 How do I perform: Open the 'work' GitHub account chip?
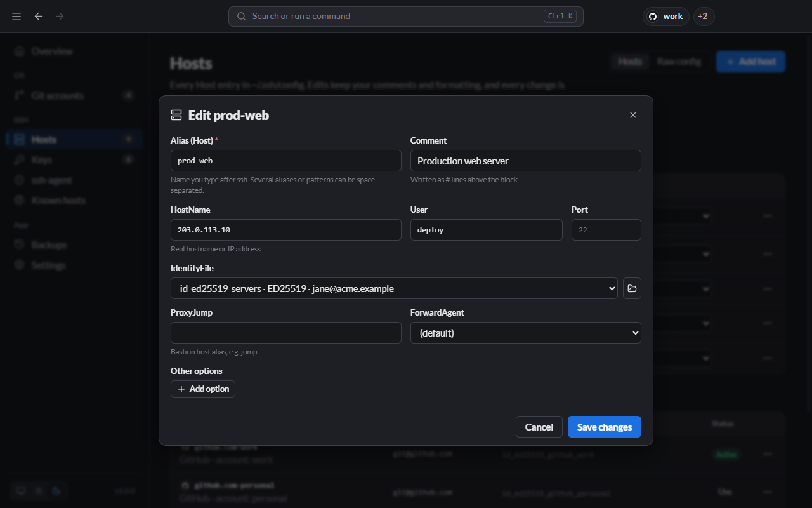(666, 17)
